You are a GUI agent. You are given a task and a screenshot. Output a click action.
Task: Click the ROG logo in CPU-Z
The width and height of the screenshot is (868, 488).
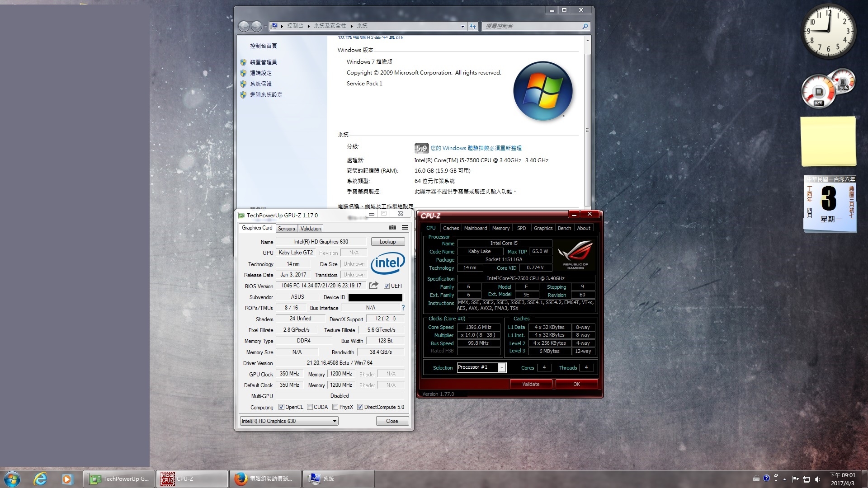pos(575,255)
